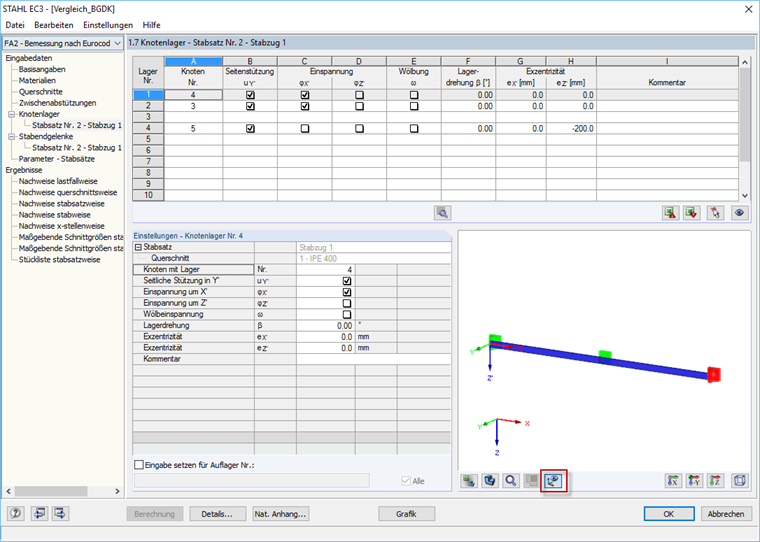This screenshot has height=542, width=760.
Task: Toggle Seitenstützung checkbox for support row 1
Action: [250, 95]
